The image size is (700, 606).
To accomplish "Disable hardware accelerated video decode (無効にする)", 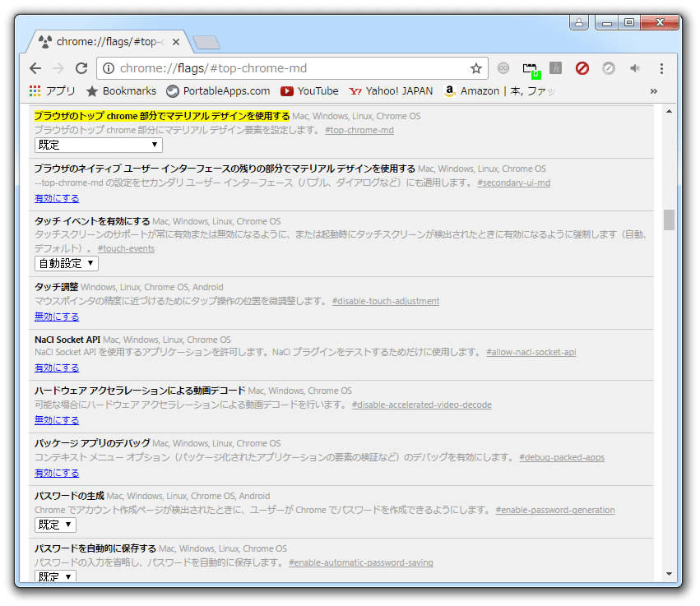I will [x=57, y=420].
